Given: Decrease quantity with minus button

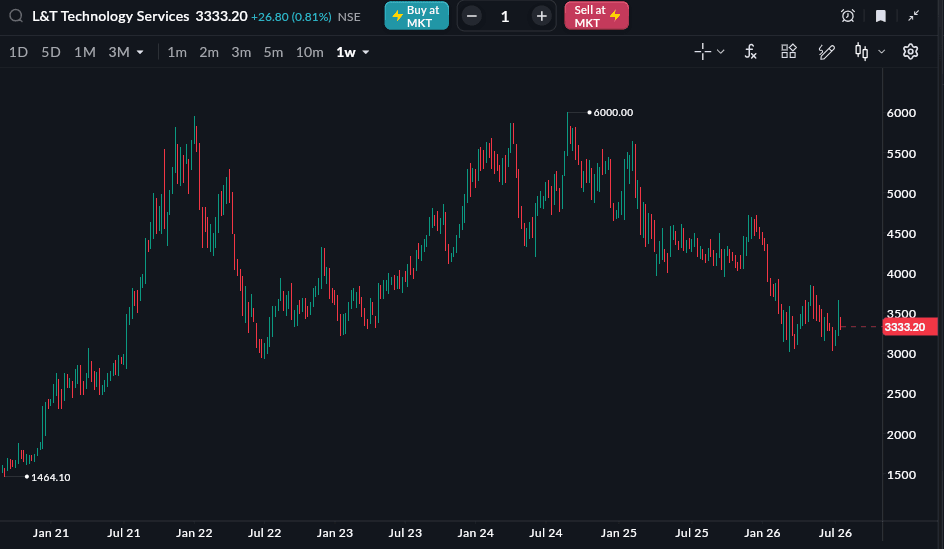Looking at the screenshot, I should (472, 16).
